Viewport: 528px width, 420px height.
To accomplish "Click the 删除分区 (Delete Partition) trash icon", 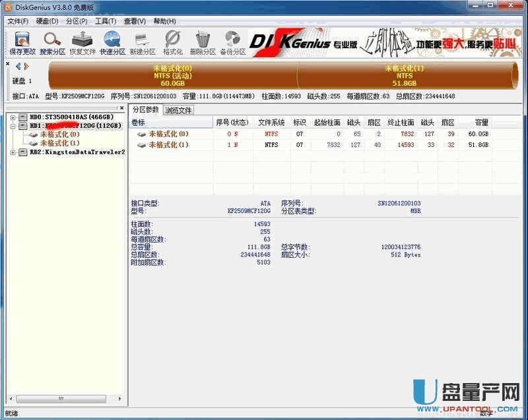I will (203, 42).
